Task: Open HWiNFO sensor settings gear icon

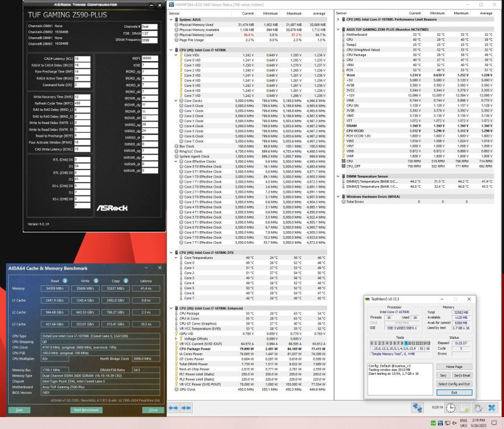Action: click(x=478, y=408)
